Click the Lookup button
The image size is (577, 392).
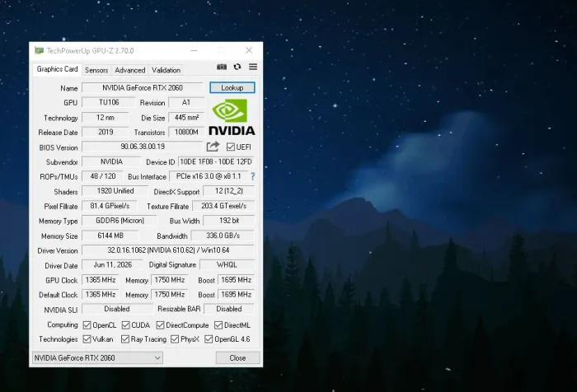click(x=232, y=87)
